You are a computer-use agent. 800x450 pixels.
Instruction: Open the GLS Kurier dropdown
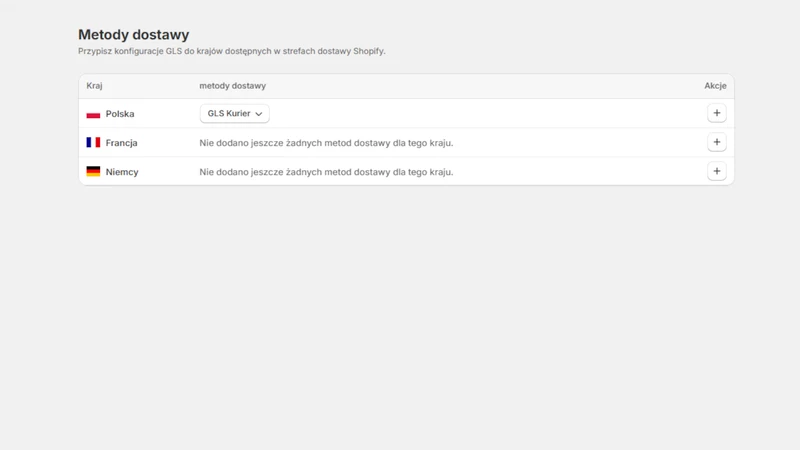(234, 113)
